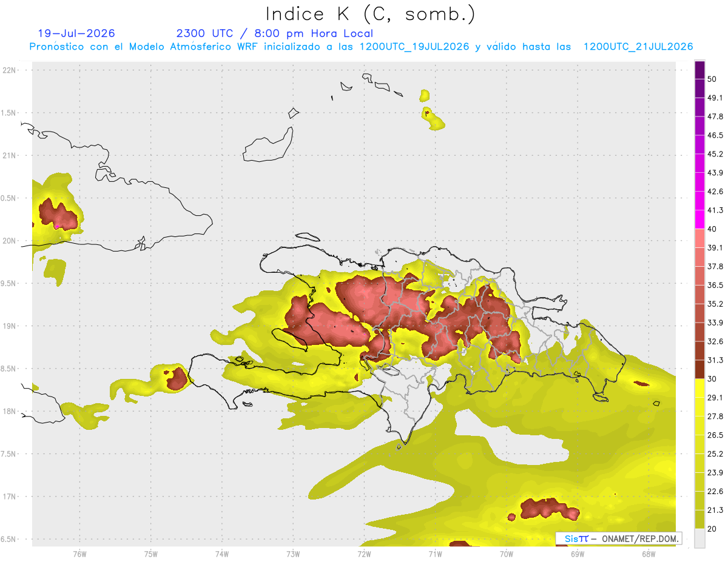
Task: Click the '35.2' colorbar value
Action: (x=715, y=304)
